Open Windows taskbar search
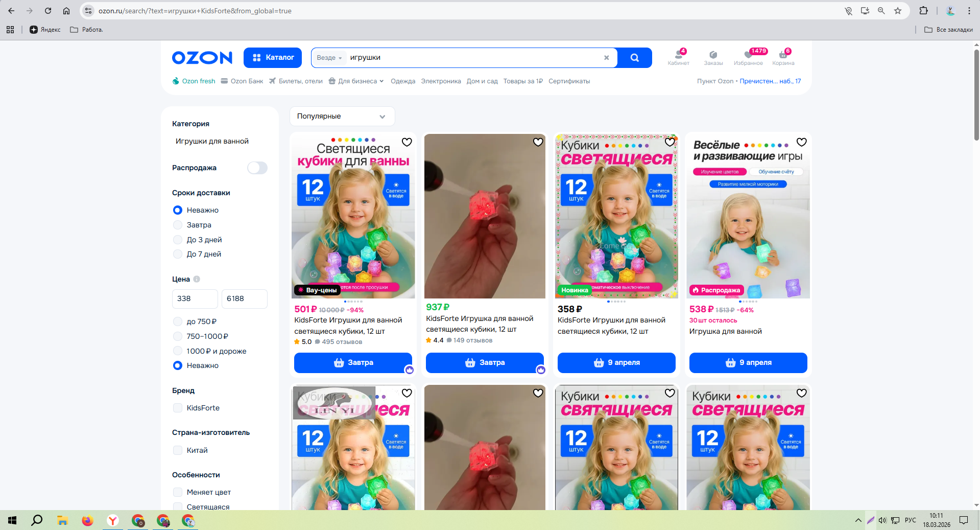Viewport: 980px width, 530px height. (x=37, y=520)
